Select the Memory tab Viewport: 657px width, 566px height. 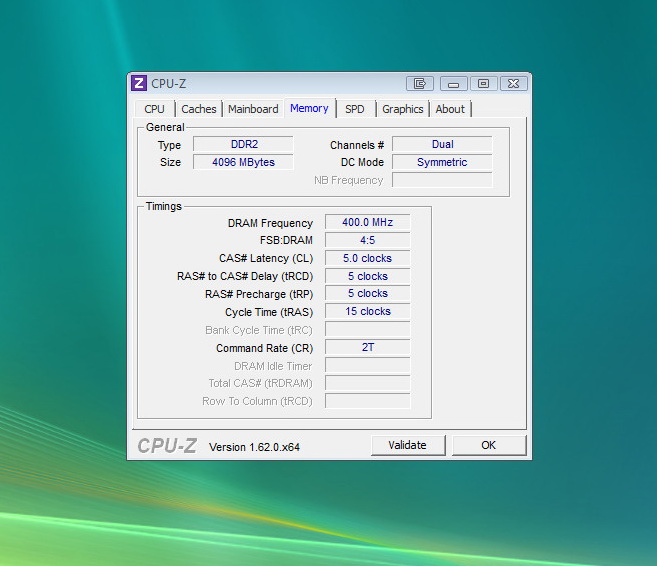coord(309,108)
